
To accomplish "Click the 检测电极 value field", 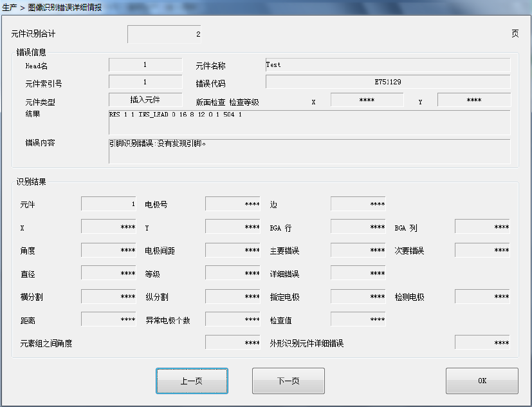I will click(x=482, y=296).
